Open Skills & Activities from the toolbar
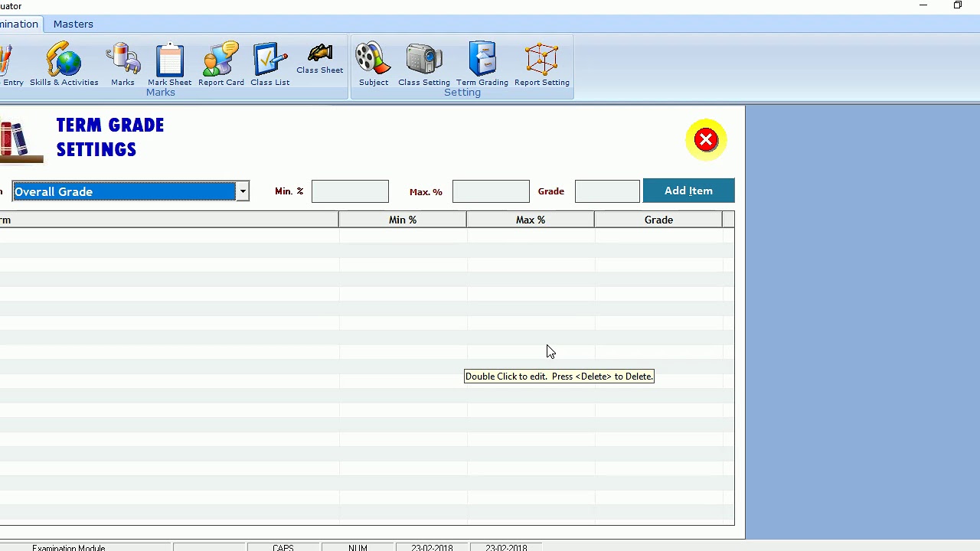Viewport: 980px width, 551px height. (x=64, y=64)
